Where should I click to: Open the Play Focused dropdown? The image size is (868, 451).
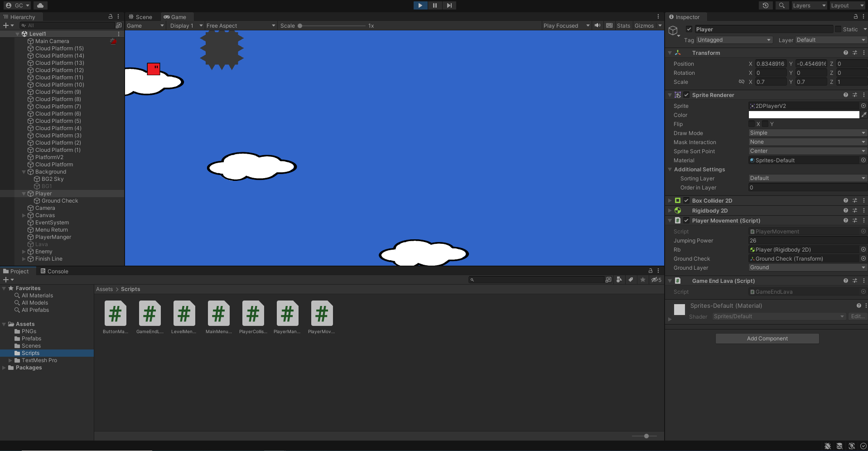coord(566,26)
